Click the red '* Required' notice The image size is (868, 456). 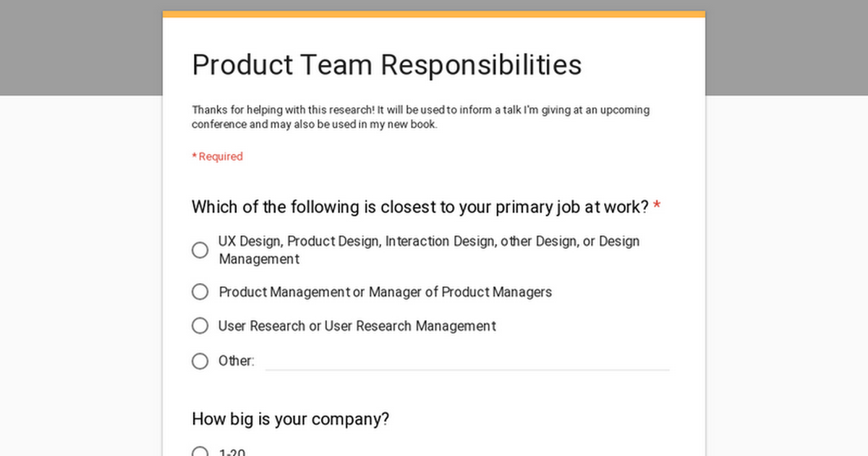coord(217,156)
